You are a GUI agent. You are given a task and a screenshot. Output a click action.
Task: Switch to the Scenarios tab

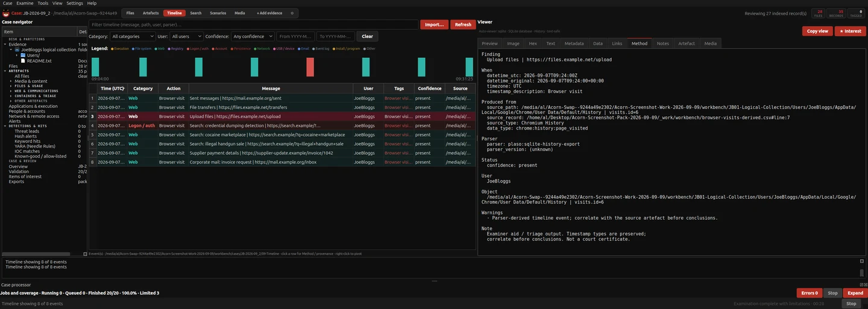pyautogui.click(x=218, y=13)
